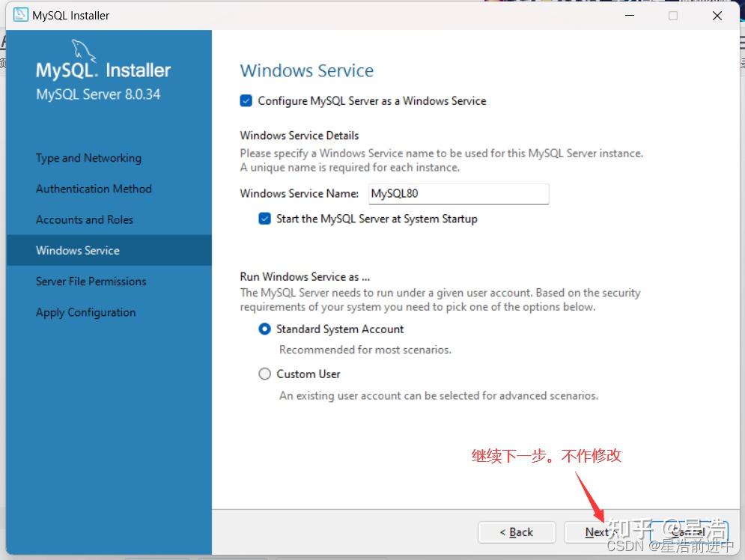The height and width of the screenshot is (560, 745).
Task: Click the Back button
Action: pyautogui.click(x=517, y=532)
